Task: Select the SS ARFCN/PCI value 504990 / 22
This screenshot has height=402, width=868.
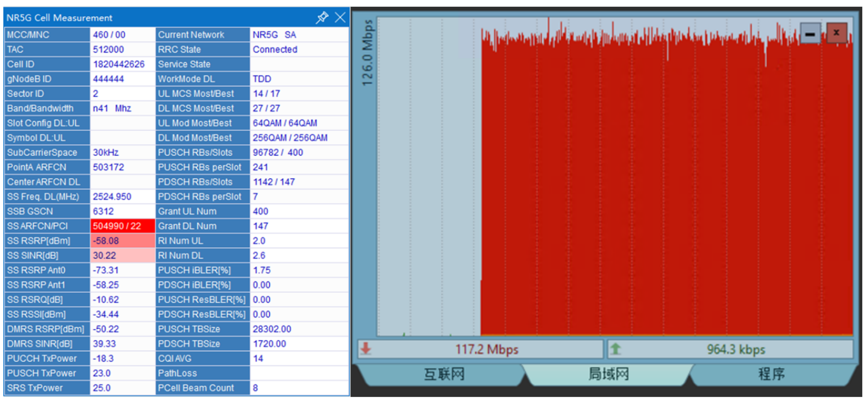Action: coord(117,226)
